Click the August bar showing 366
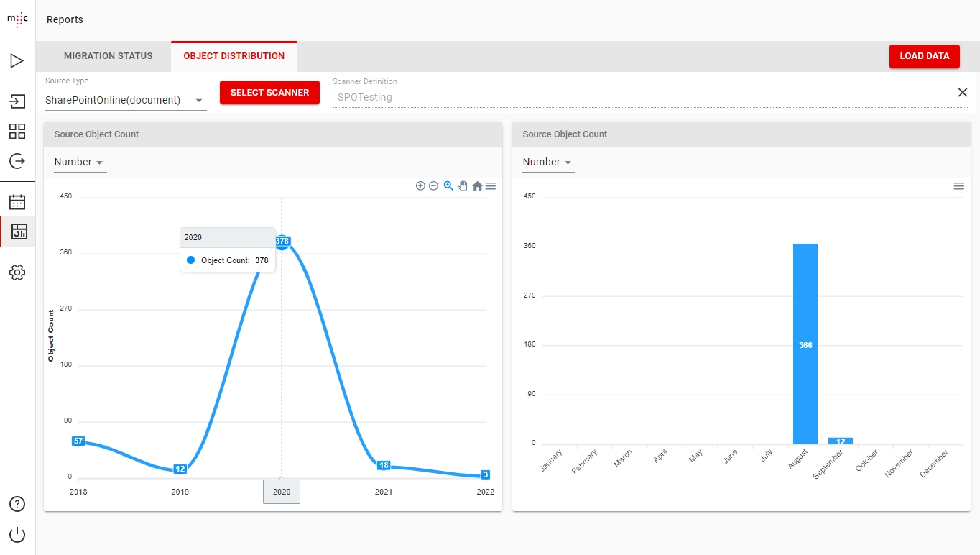Image resolution: width=980 pixels, height=555 pixels. tap(805, 344)
